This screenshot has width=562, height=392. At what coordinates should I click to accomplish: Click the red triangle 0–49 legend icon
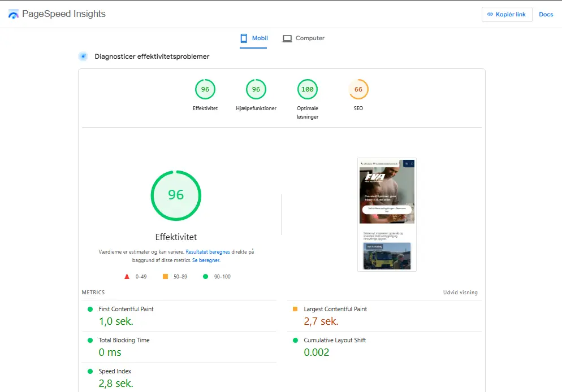pyautogui.click(x=127, y=276)
